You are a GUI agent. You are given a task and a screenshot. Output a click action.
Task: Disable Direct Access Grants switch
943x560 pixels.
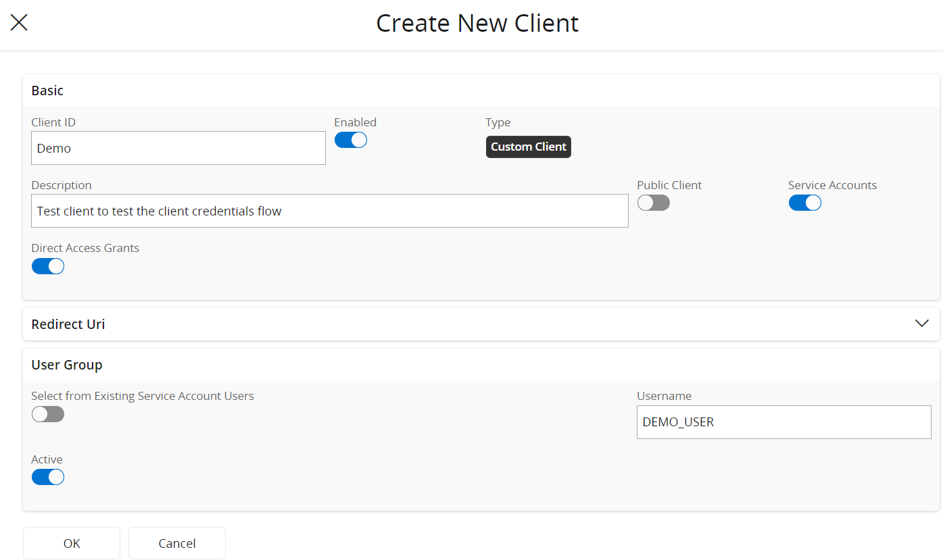pos(48,266)
